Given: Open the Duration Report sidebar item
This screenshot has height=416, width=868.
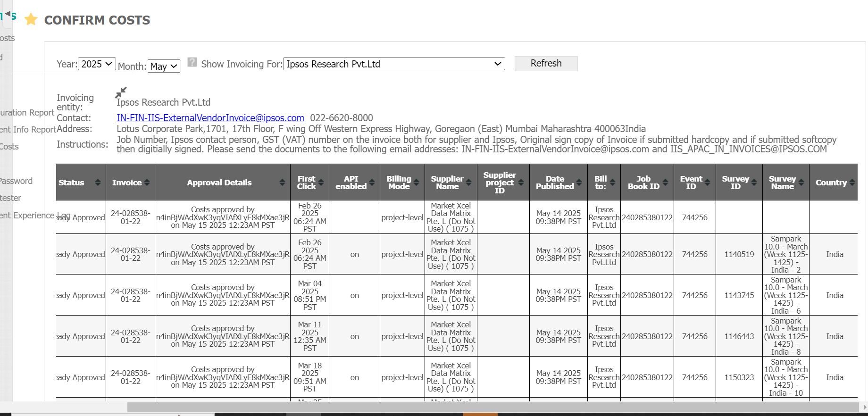Looking at the screenshot, I should [27, 112].
